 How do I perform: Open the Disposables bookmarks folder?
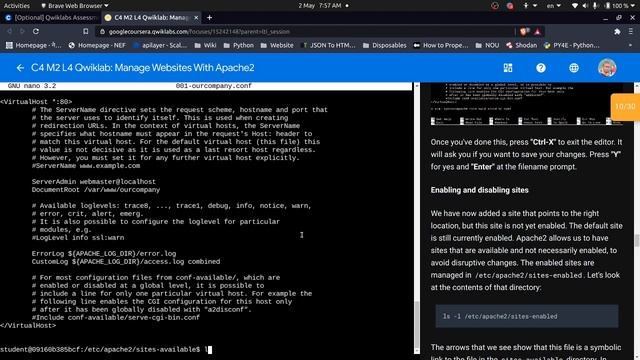click(384, 45)
